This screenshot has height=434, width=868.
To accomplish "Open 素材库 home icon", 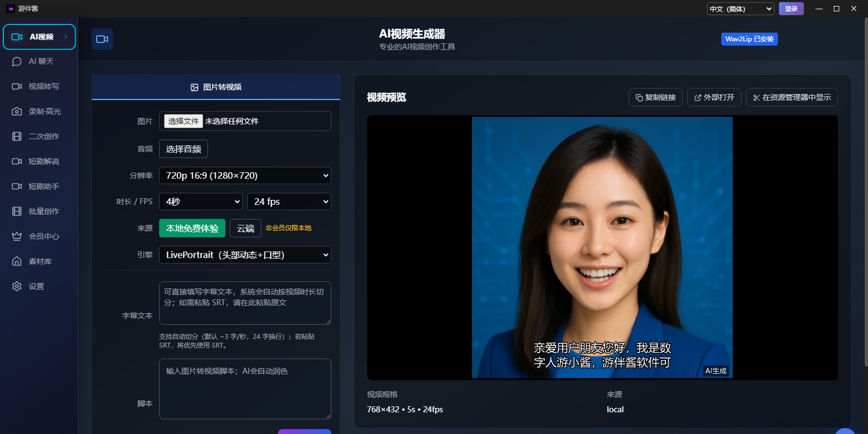I will [17, 261].
